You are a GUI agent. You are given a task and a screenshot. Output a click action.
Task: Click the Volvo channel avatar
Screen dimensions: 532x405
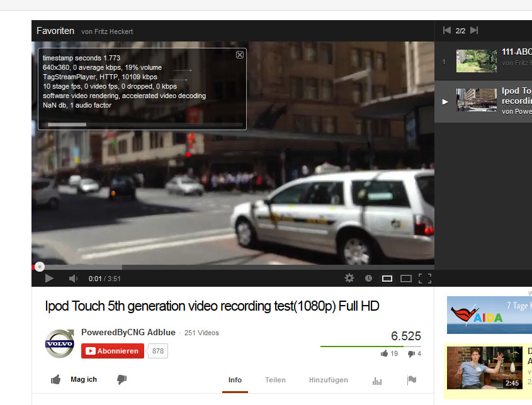point(60,343)
